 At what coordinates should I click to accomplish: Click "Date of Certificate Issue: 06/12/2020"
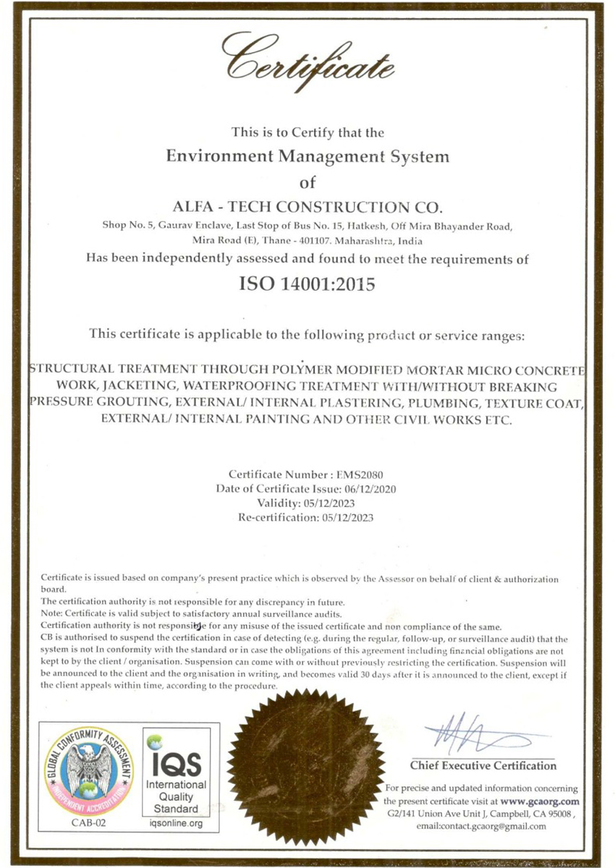306,490
